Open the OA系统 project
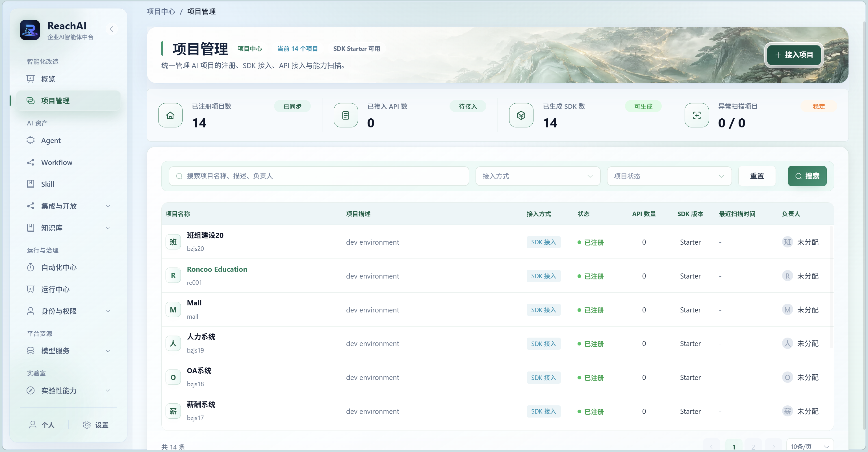 coord(199,370)
